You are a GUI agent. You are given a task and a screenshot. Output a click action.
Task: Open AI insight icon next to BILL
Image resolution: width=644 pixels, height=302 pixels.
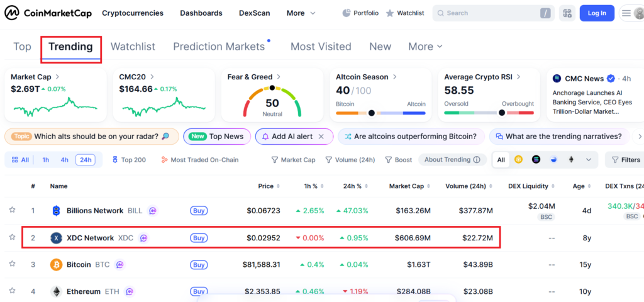pos(152,211)
